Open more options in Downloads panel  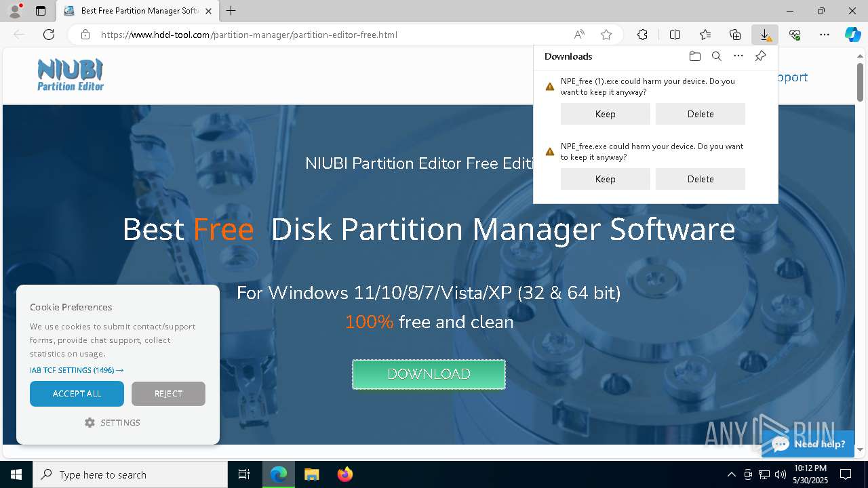pyautogui.click(x=738, y=56)
